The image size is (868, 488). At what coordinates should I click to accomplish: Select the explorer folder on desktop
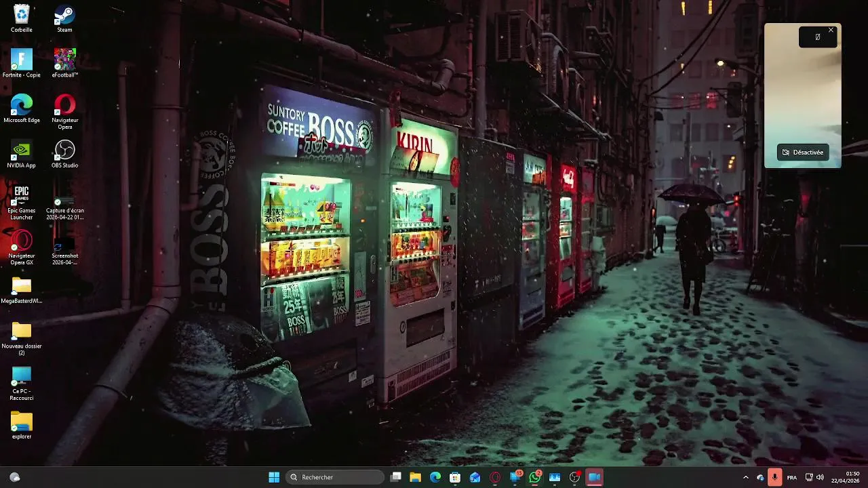[x=22, y=425]
